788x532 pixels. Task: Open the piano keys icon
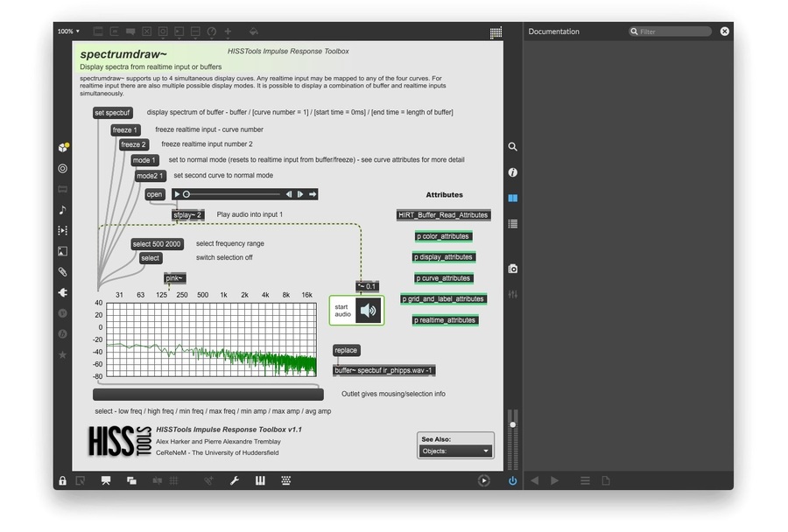pyautogui.click(x=260, y=480)
